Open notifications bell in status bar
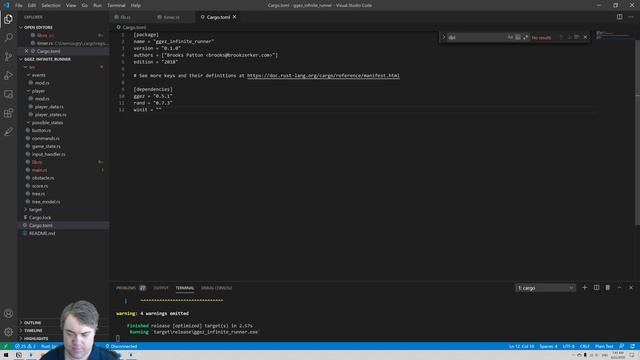 [x=632, y=346]
